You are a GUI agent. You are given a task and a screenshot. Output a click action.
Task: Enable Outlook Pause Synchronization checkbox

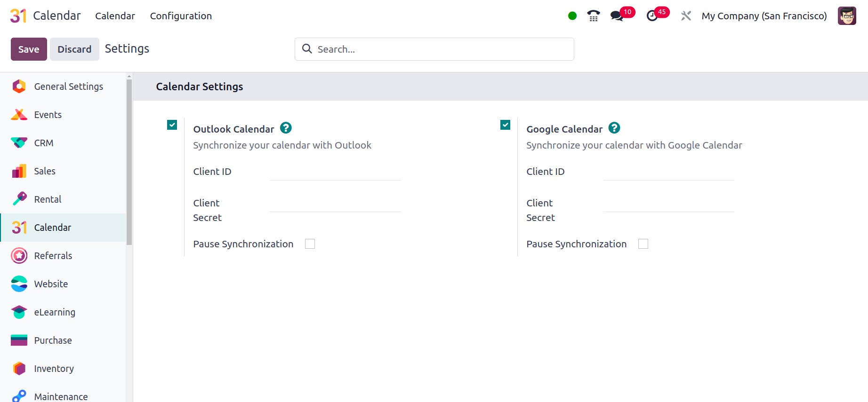click(310, 244)
